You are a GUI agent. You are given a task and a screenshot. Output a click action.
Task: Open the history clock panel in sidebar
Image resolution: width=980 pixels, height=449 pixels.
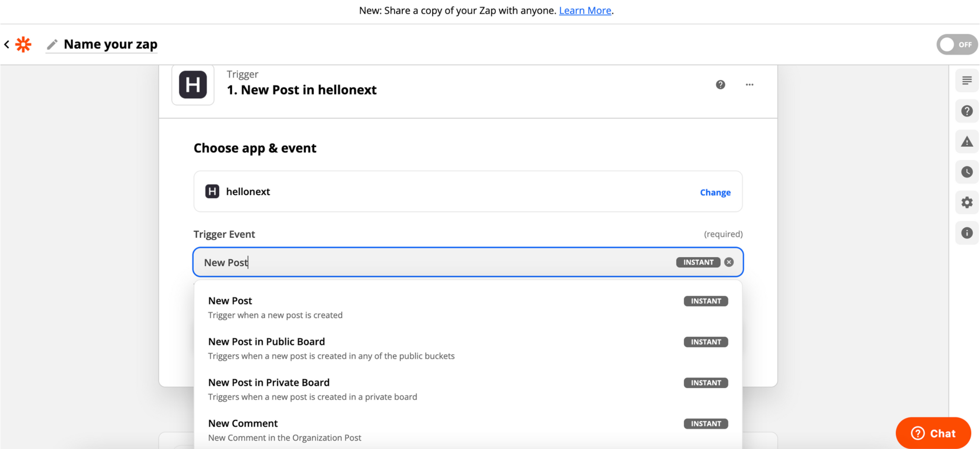(x=967, y=172)
